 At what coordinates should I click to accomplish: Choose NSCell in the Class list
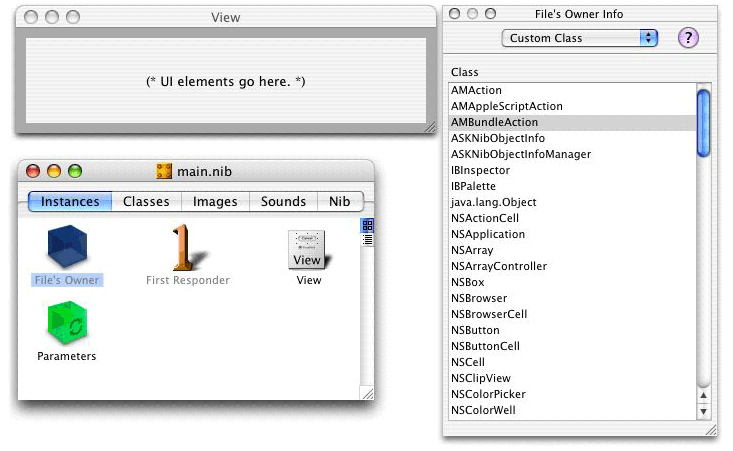(x=572, y=362)
